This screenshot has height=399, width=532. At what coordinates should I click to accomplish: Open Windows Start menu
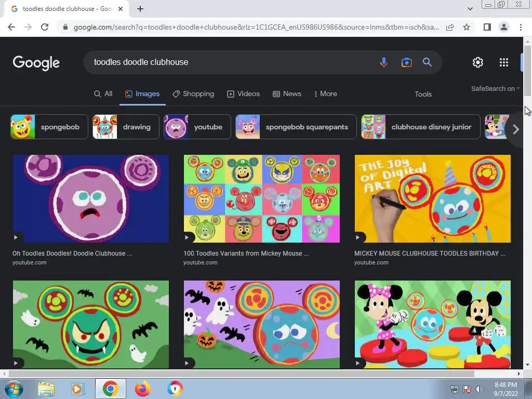[14, 389]
